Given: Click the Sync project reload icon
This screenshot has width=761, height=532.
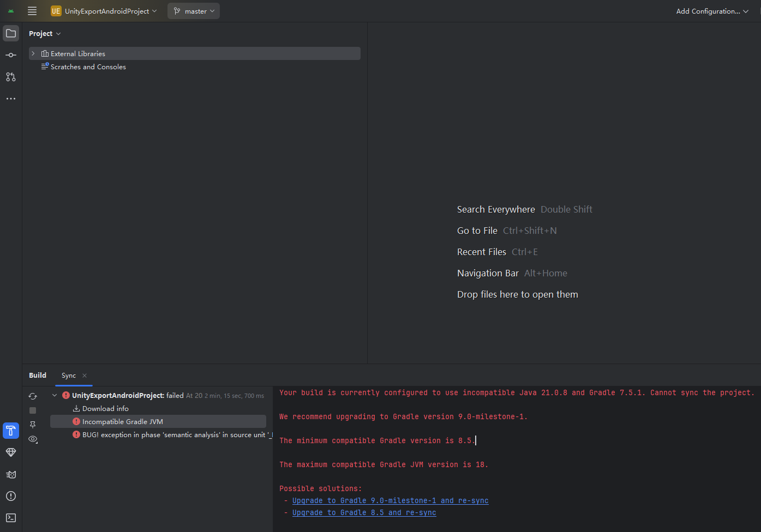Looking at the screenshot, I should pyautogui.click(x=33, y=396).
